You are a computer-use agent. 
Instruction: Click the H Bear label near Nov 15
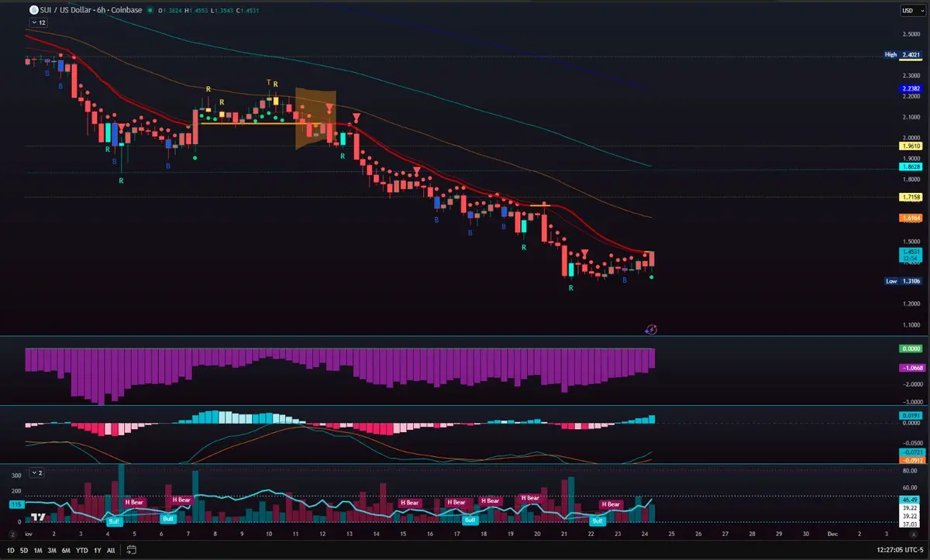(x=410, y=502)
